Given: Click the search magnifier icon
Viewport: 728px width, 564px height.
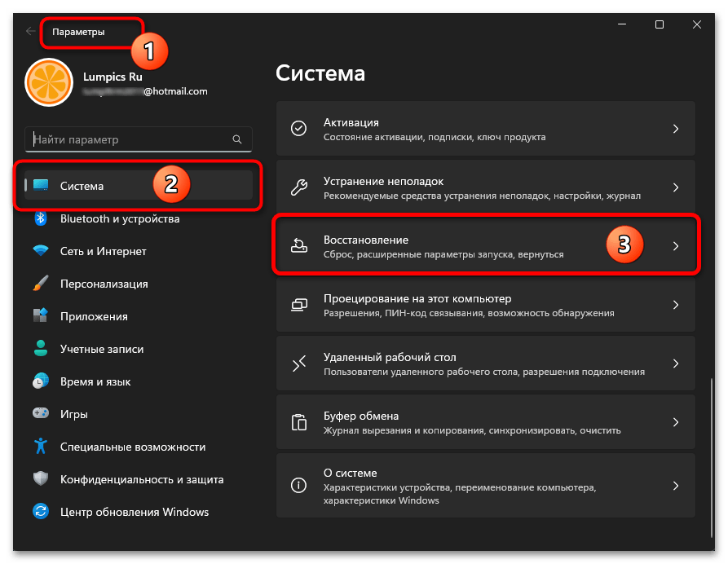Looking at the screenshot, I should 237,139.
